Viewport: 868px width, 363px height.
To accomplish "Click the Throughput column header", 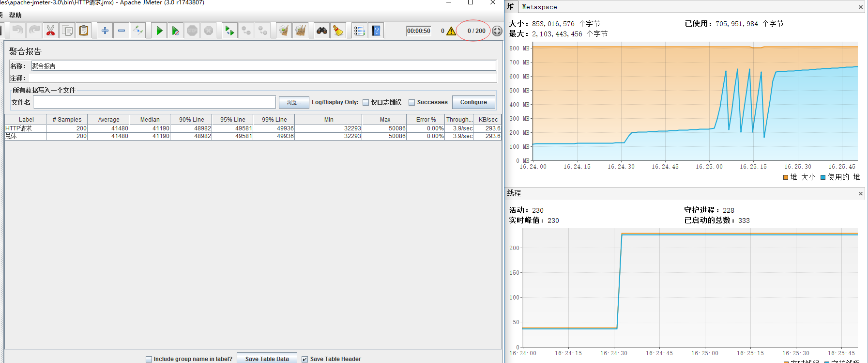I will (x=459, y=120).
